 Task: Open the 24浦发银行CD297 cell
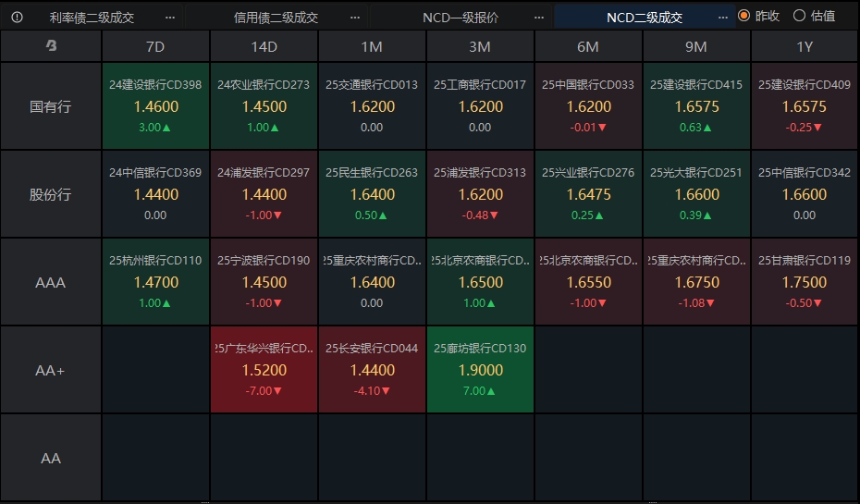(x=264, y=193)
